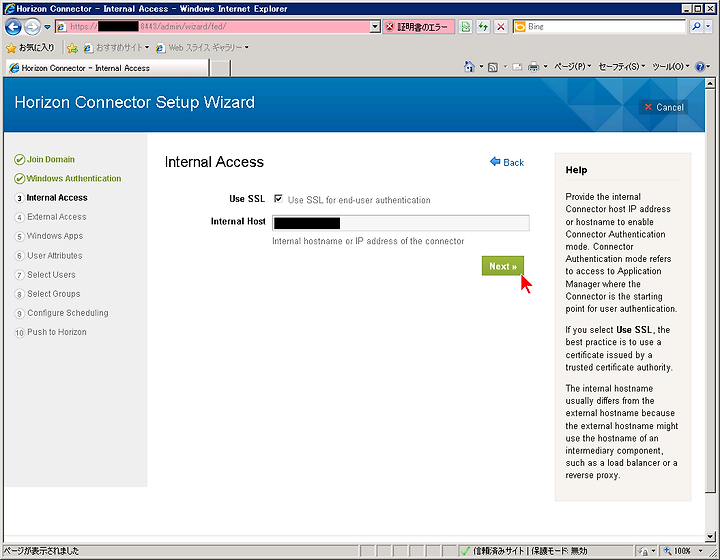
Task: Open the search provider dropdown arrow
Action: 708,27
